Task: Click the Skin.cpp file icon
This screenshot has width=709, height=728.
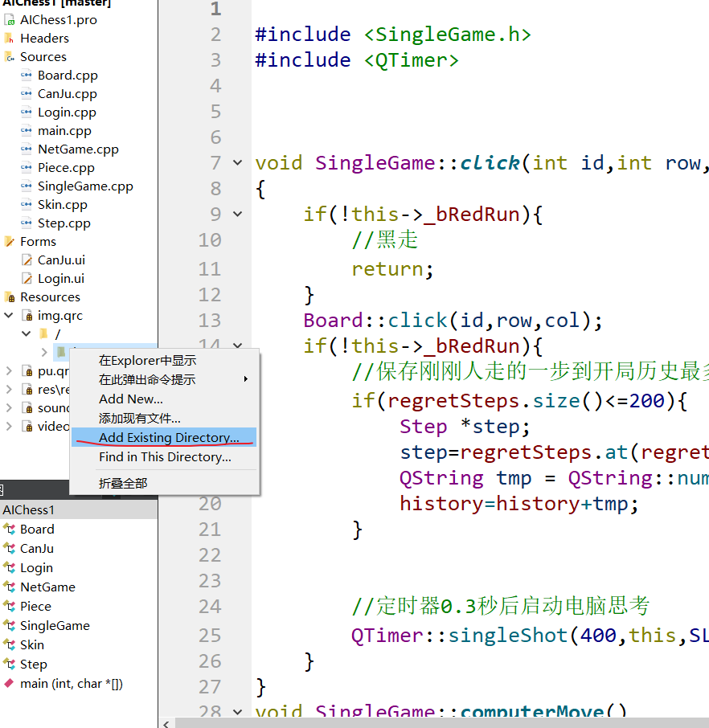Action: [x=27, y=205]
